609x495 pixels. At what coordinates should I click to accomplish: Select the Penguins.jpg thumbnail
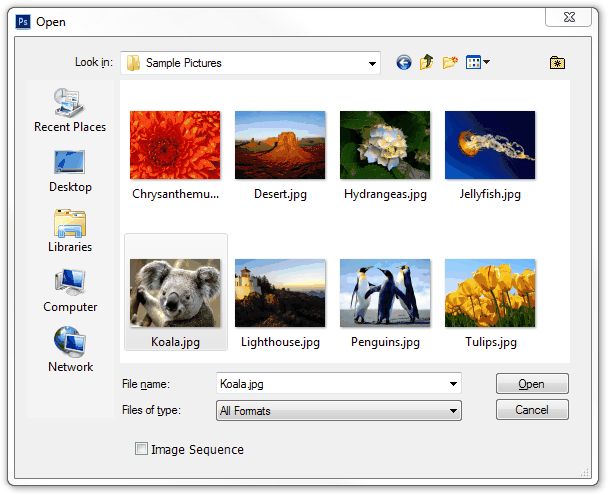tap(385, 293)
